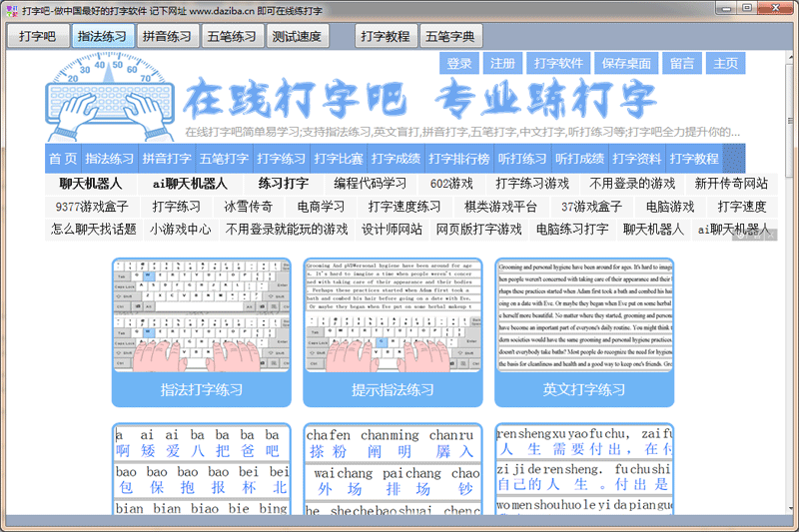Click the app icon in the title bar
The width and height of the screenshot is (799, 532).
(x=12, y=10)
